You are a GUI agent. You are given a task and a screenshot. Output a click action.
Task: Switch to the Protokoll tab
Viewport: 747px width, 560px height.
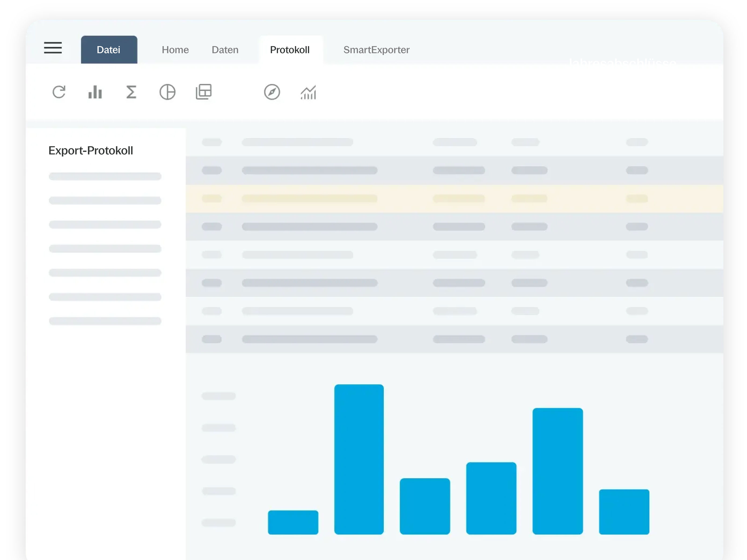click(290, 50)
